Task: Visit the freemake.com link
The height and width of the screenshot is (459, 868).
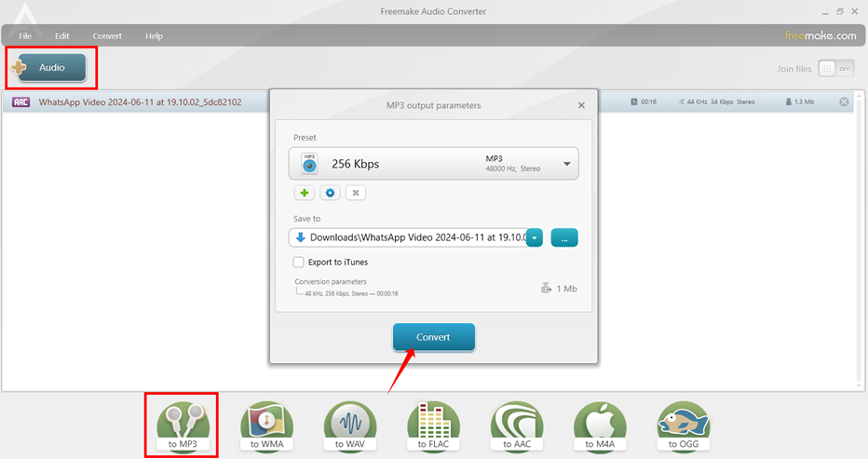Action: coord(821,35)
